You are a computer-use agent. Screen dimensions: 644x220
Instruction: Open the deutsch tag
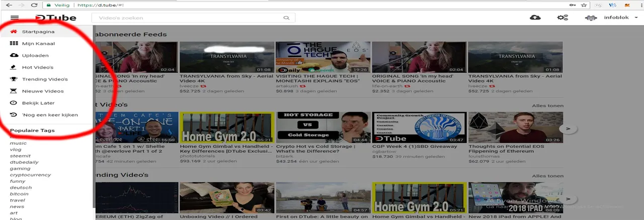(x=21, y=187)
